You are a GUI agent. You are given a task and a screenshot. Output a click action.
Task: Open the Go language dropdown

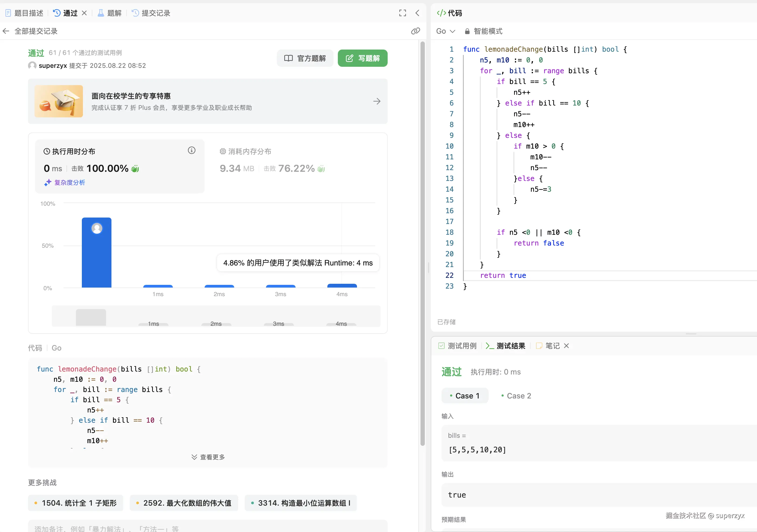tap(445, 31)
